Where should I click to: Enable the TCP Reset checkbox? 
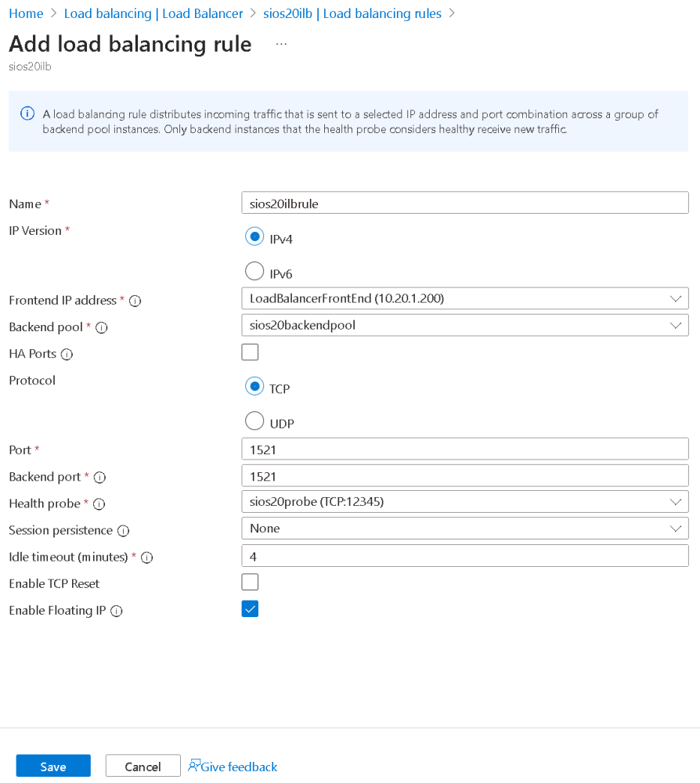click(250, 582)
